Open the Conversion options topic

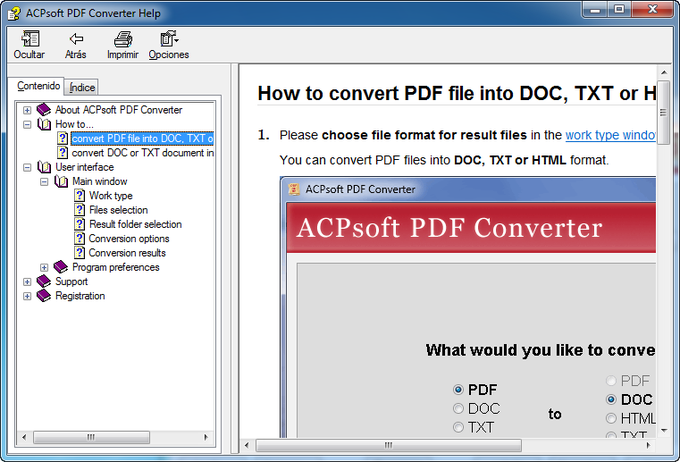click(129, 239)
